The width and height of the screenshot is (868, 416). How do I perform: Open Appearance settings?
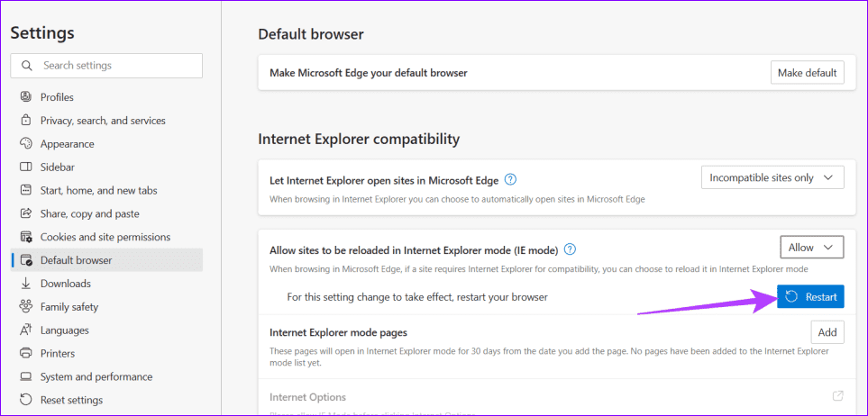pos(106,144)
